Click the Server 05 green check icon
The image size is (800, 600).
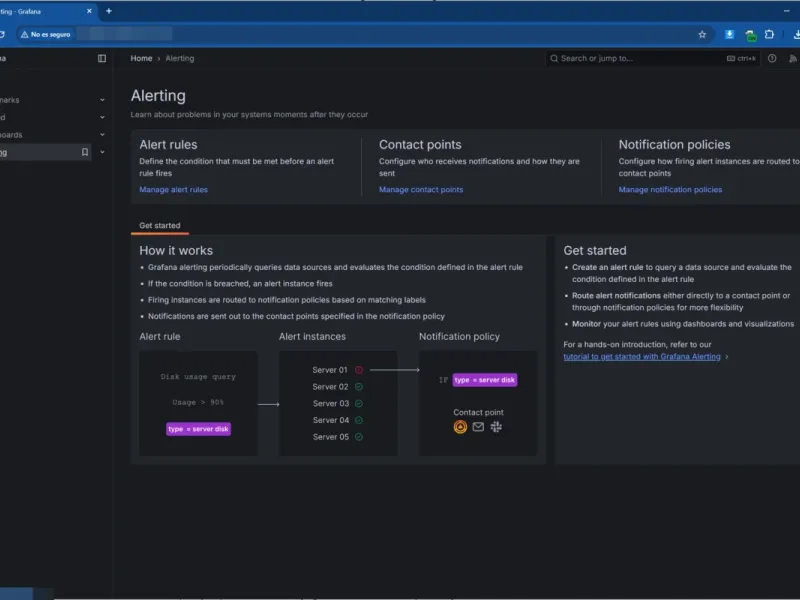click(359, 437)
